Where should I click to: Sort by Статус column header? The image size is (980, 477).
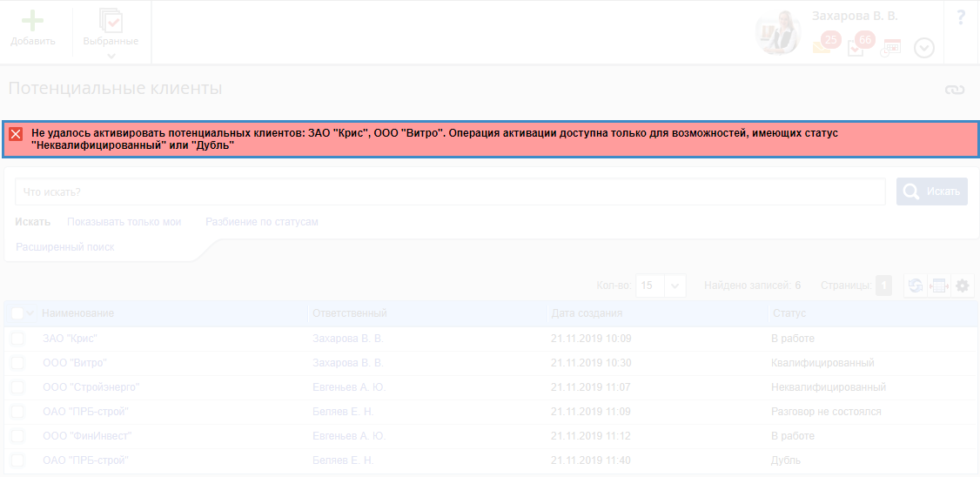coord(789,313)
